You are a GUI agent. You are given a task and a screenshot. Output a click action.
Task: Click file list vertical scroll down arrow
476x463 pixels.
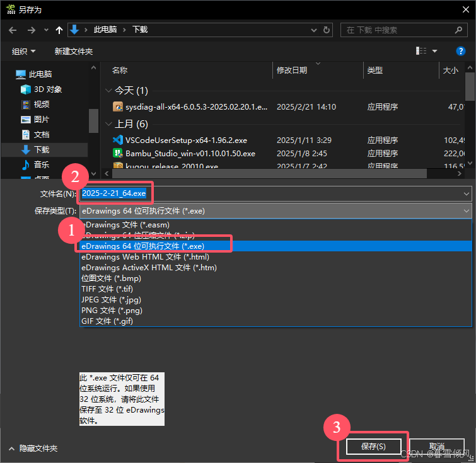tap(470, 163)
